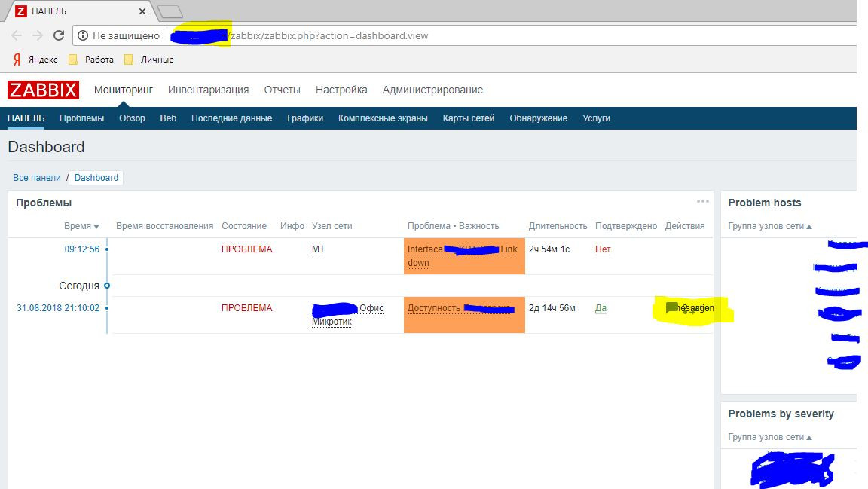Click the Сегодня timeline label
The height and width of the screenshot is (489, 868).
point(79,286)
